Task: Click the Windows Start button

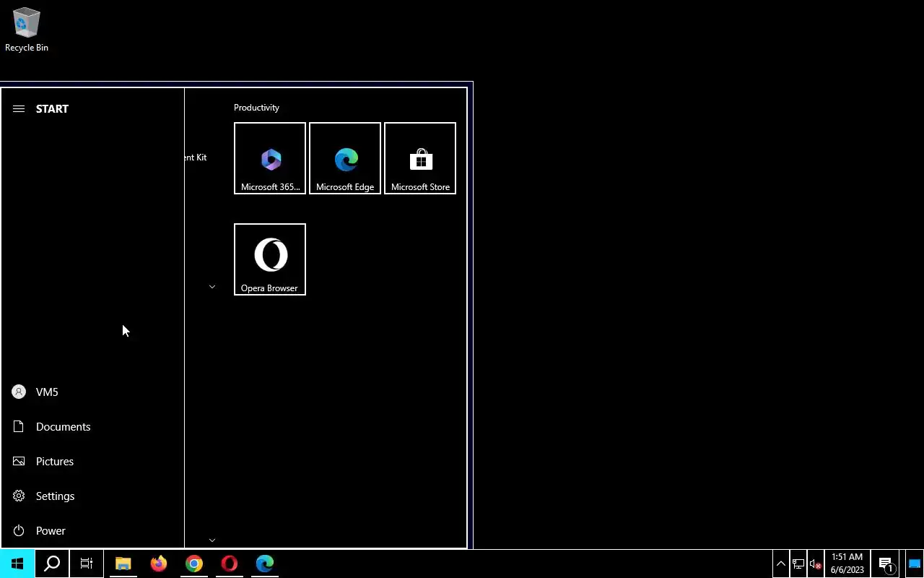Action: pos(17,564)
